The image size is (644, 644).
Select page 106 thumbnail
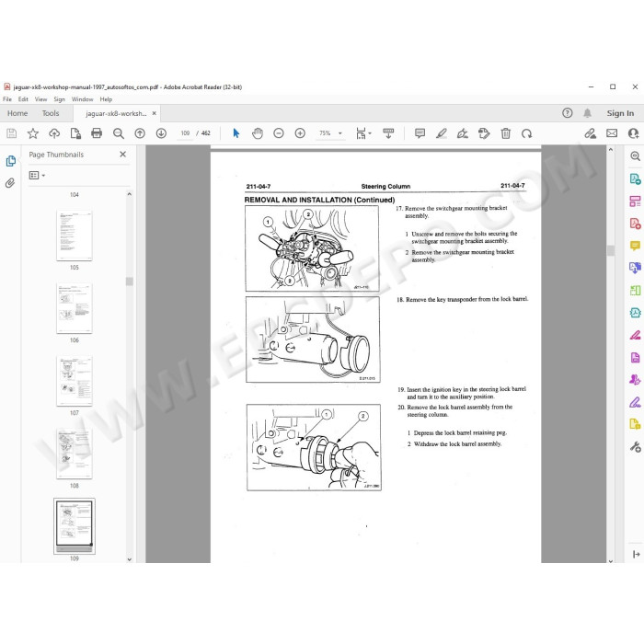click(75, 308)
